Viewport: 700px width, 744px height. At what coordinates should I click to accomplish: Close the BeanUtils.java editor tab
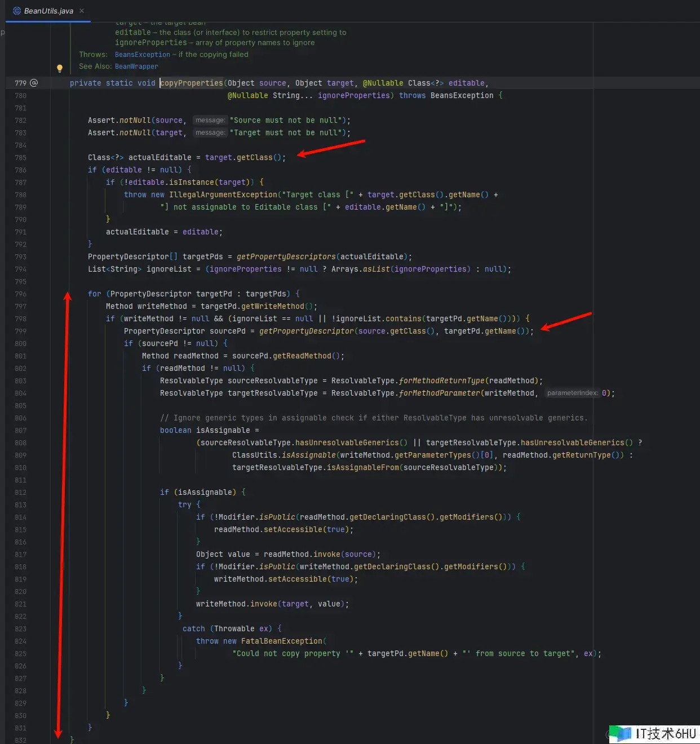[82, 11]
